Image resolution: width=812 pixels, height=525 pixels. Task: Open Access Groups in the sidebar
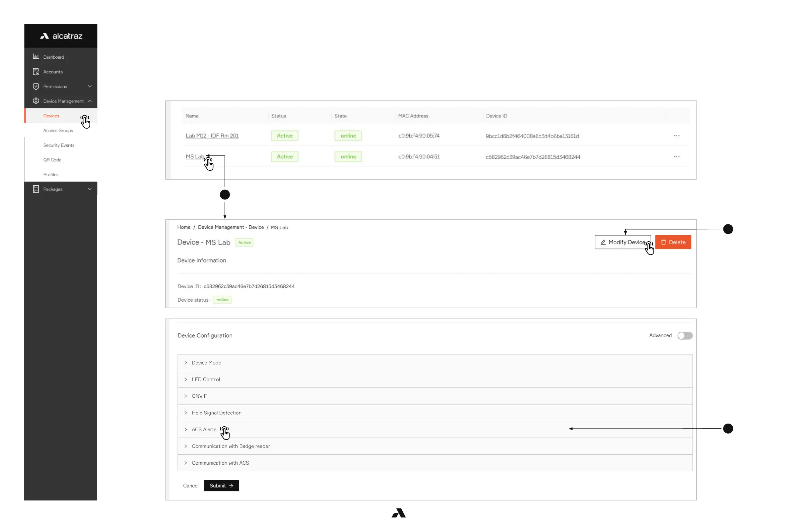[58, 130]
